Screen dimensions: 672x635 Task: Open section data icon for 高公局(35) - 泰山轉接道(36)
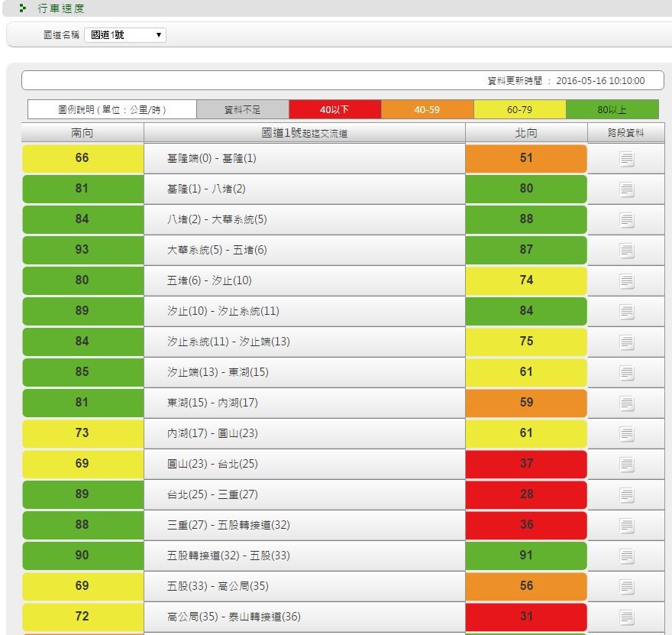(626, 617)
